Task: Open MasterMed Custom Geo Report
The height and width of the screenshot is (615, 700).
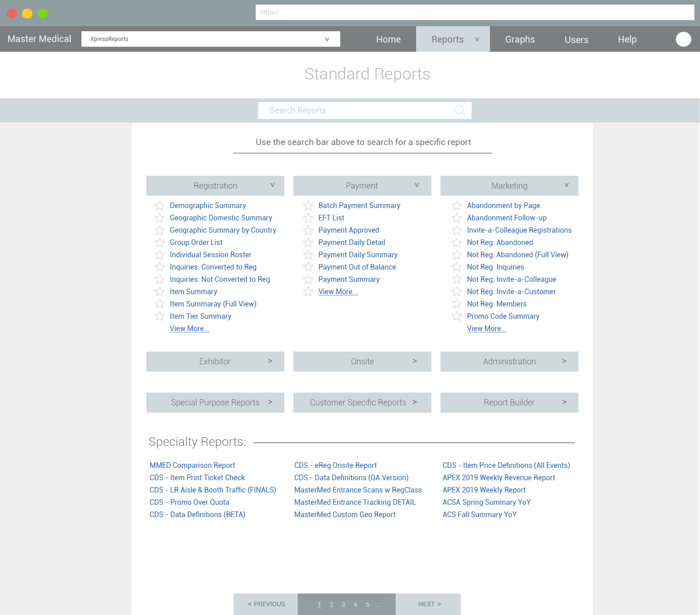Action: tap(345, 515)
